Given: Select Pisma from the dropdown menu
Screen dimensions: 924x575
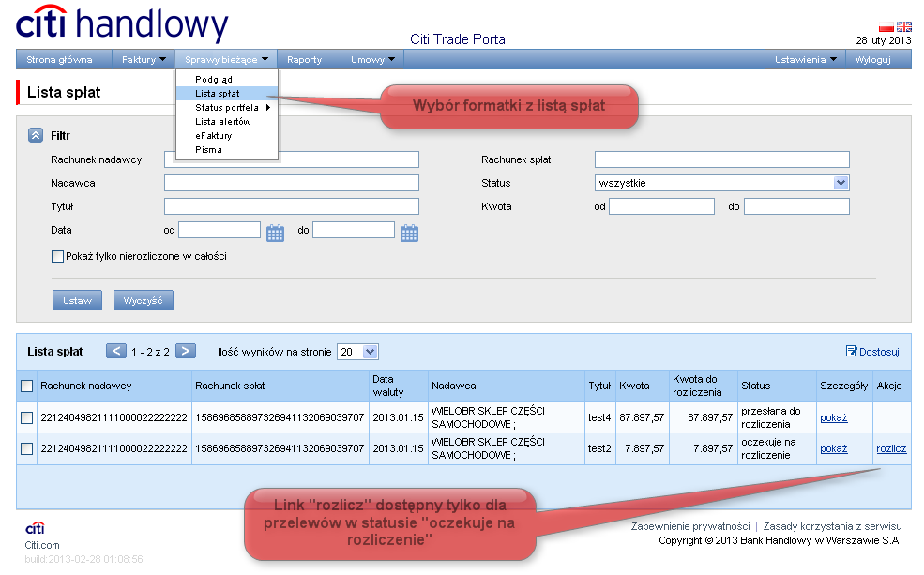Looking at the screenshot, I should point(208,150).
